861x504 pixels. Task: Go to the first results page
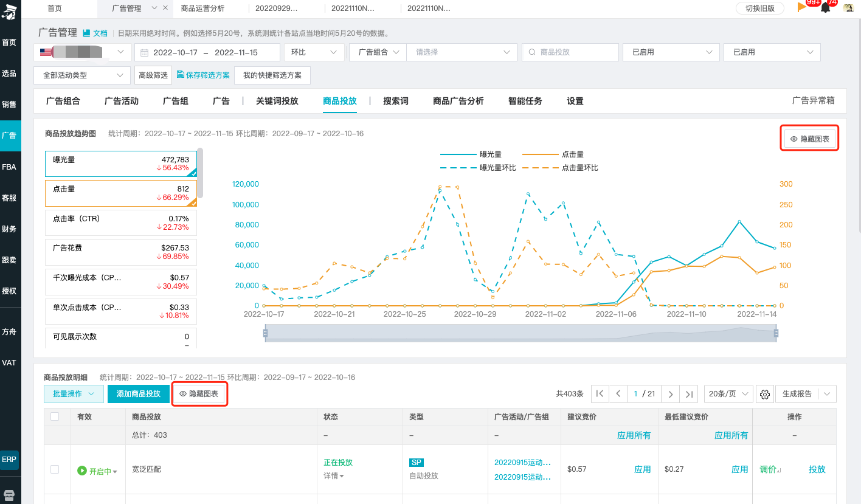click(x=600, y=394)
